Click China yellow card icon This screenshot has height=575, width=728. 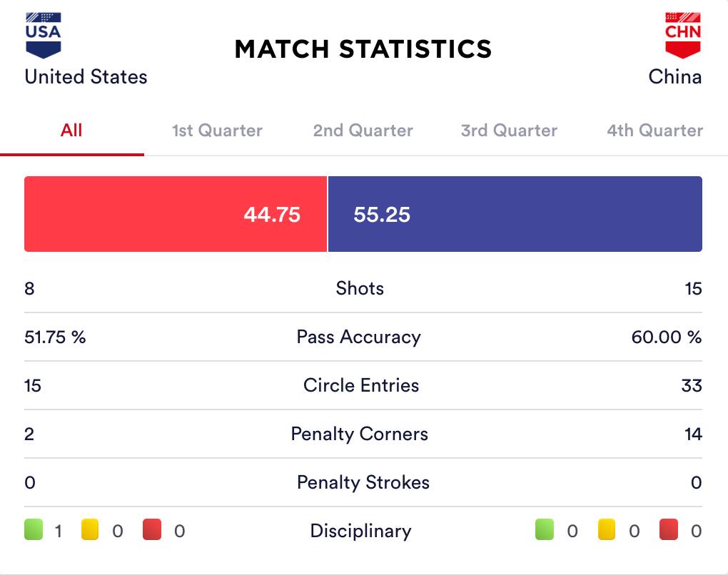click(x=606, y=530)
